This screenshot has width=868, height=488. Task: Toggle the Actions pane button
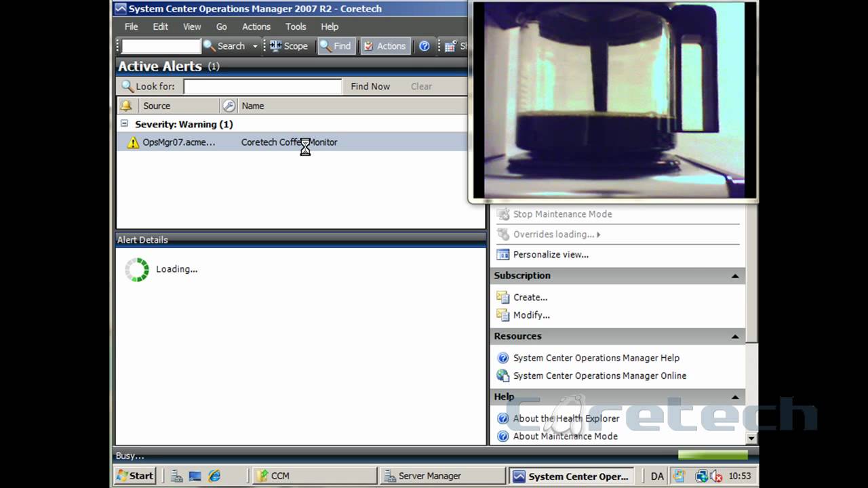tap(385, 46)
